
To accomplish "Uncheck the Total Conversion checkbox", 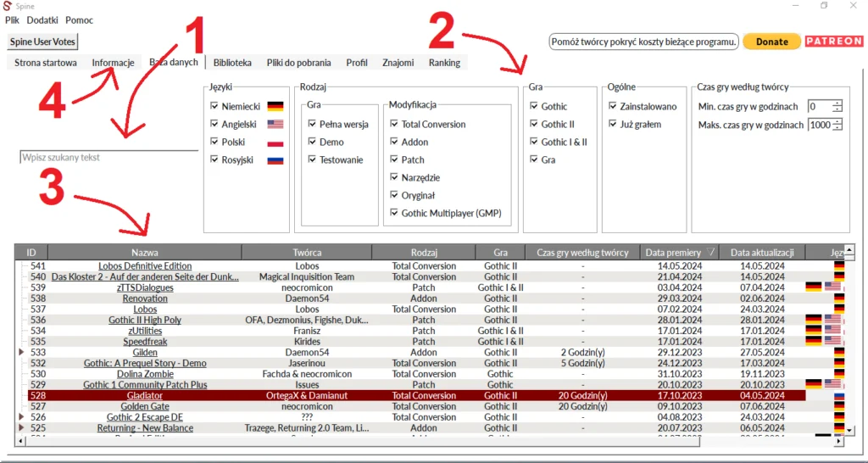I will click(394, 124).
